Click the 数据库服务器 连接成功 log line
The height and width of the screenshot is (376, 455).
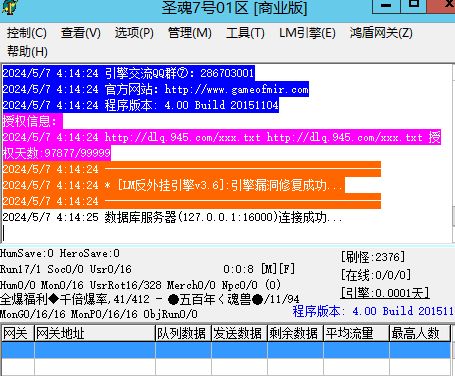click(x=172, y=217)
